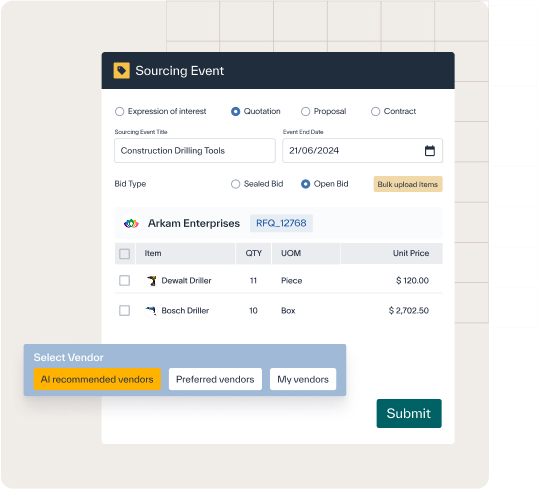The height and width of the screenshot is (489, 538).
Task: Click the Submit button
Action: pyautogui.click(x=409, y=414)
